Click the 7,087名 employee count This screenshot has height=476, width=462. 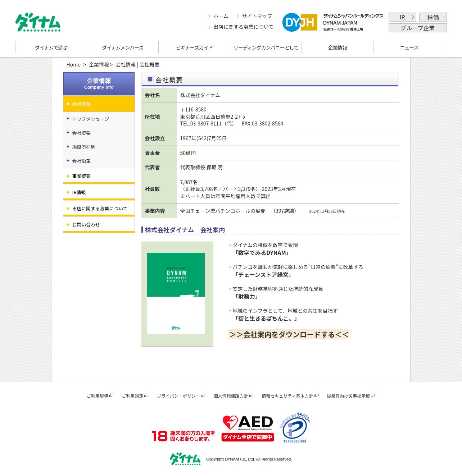(189, 182)
